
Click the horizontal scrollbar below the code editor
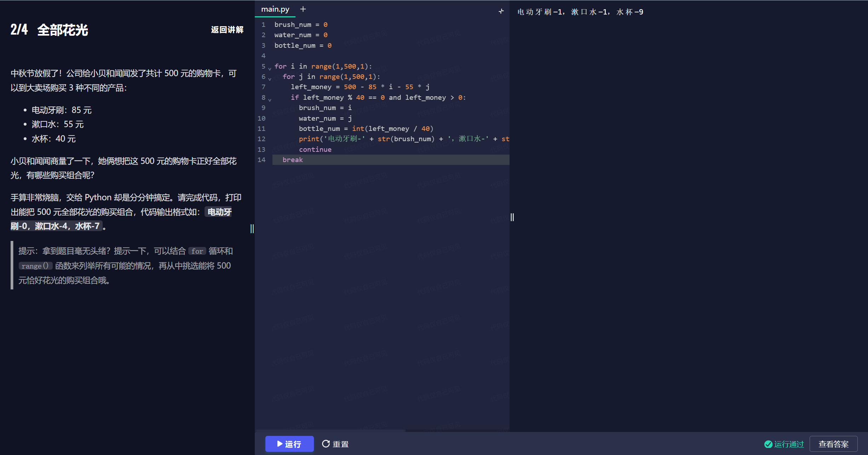pyautogui.click(x=330, y=431)
